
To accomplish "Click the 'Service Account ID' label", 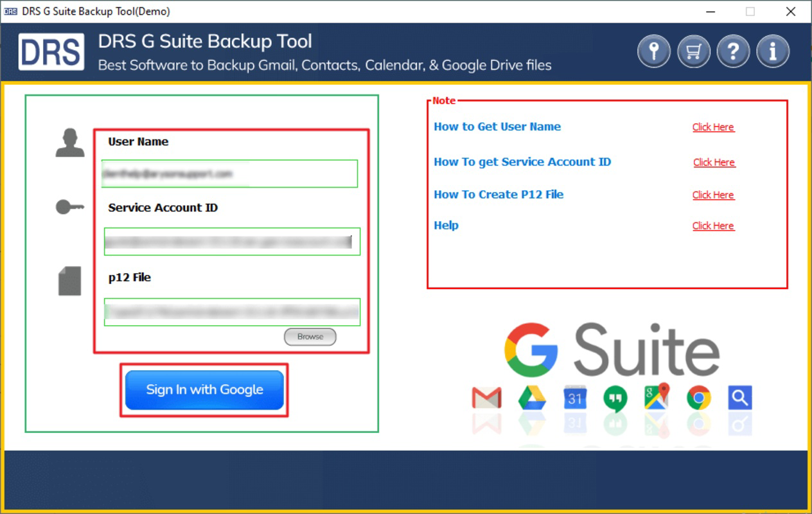I will coord(163,208).
